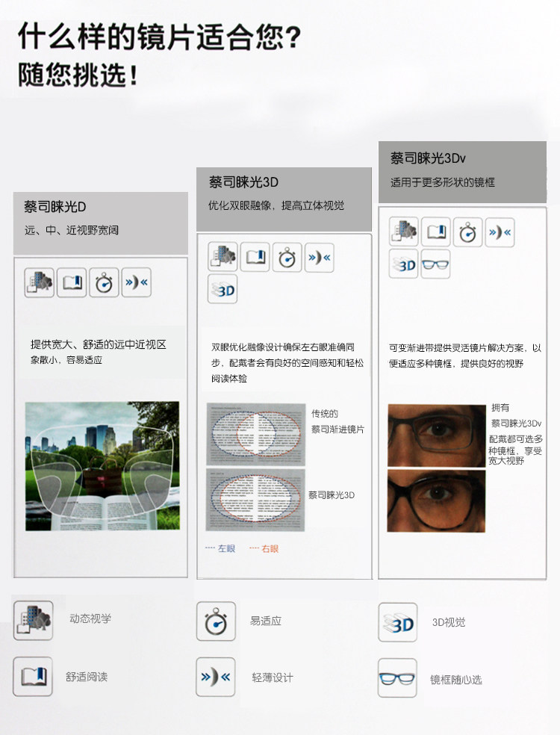Select the 蔡司睐光3Dv header title
Viewport: 560px width, 735px height.
pos(428,158)
